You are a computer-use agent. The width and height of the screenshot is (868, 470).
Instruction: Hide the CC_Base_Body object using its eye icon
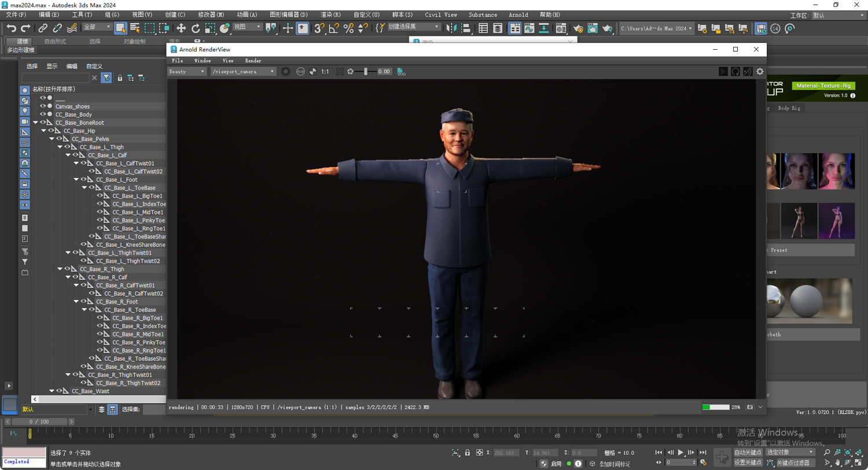tap(43, 114)
